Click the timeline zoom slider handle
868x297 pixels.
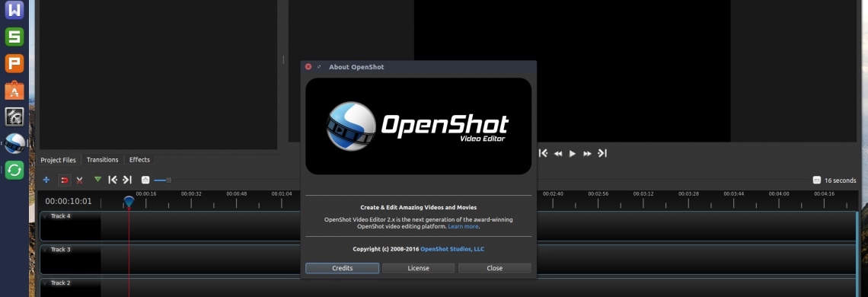169,180
